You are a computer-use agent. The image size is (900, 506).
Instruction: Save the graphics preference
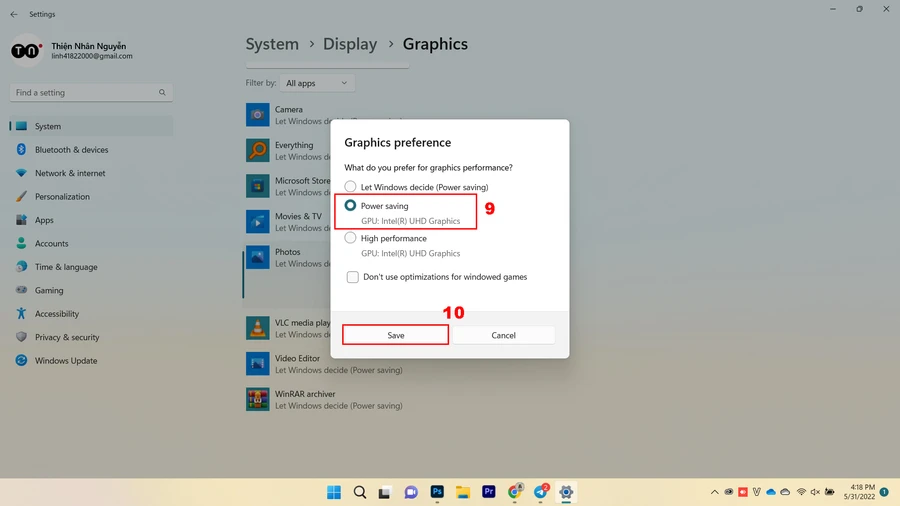(395, 335)
